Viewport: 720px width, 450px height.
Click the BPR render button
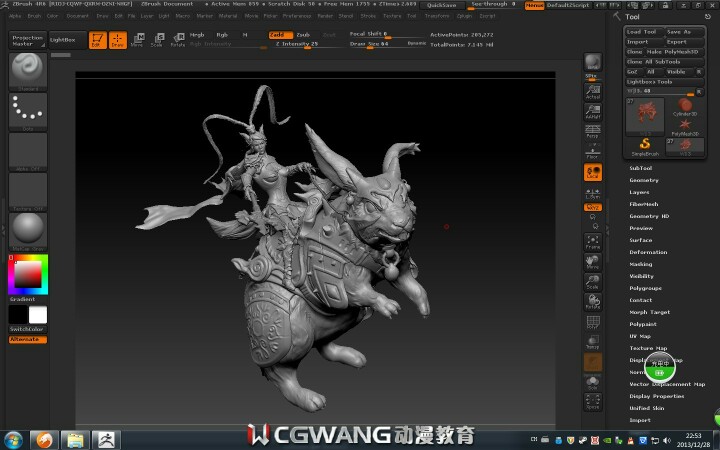pyautogui.click(x=593, y=62)
